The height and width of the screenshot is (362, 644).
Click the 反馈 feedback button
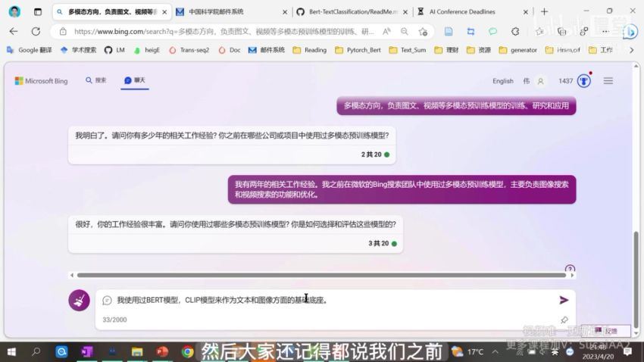pyautogui.click(x=606, y=331)
